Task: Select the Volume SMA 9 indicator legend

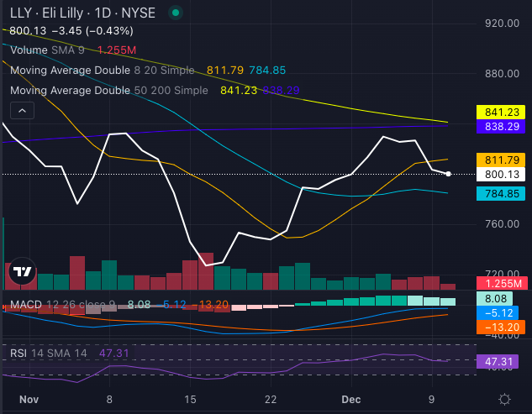Action: (52, 50)
